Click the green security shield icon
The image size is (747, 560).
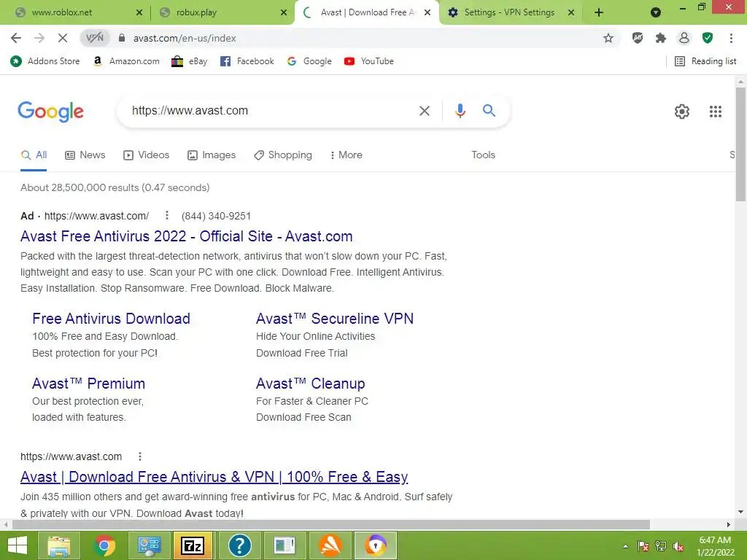pyautogui.click(x=708, y=38)
